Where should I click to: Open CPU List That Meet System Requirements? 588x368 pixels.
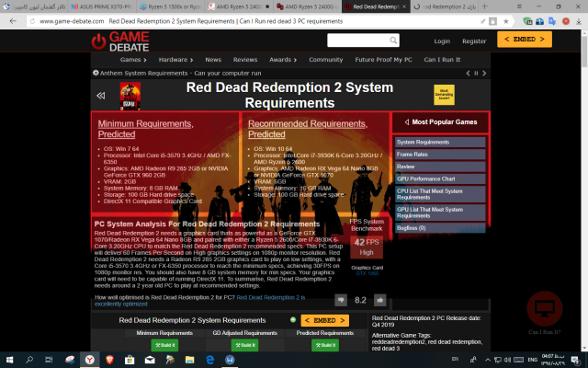point(440,194)
